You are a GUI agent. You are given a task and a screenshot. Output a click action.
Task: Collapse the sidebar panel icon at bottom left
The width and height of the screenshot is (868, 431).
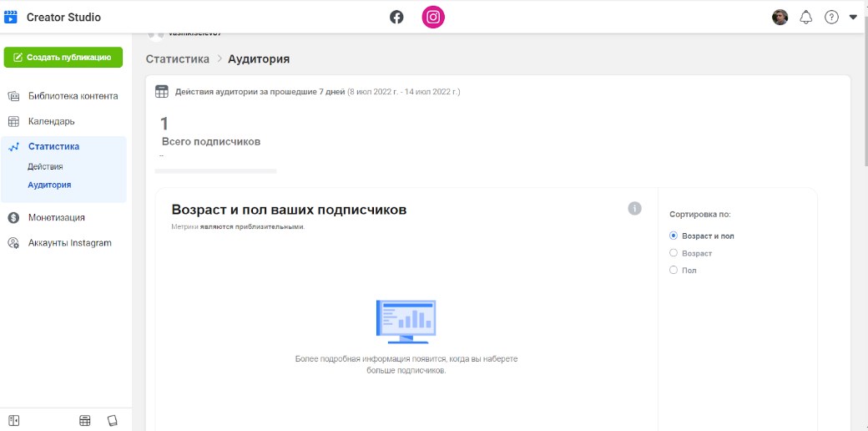click(14, 420)
